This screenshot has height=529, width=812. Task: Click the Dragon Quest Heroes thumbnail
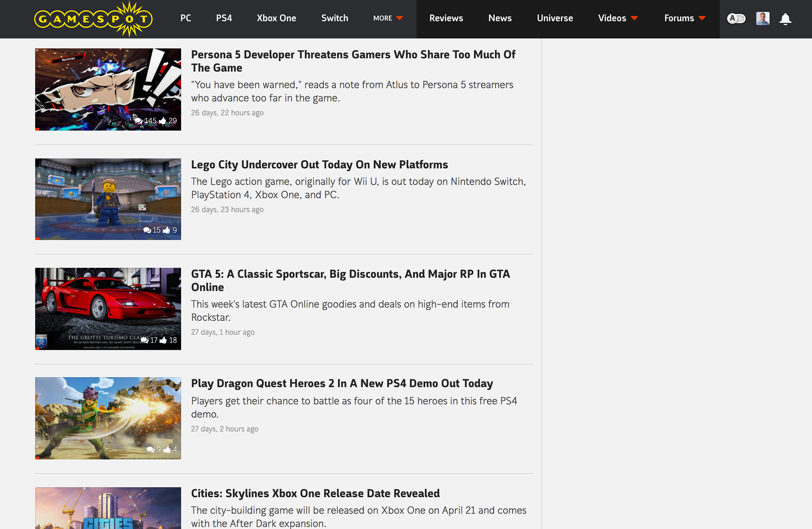tap(108, 418)
